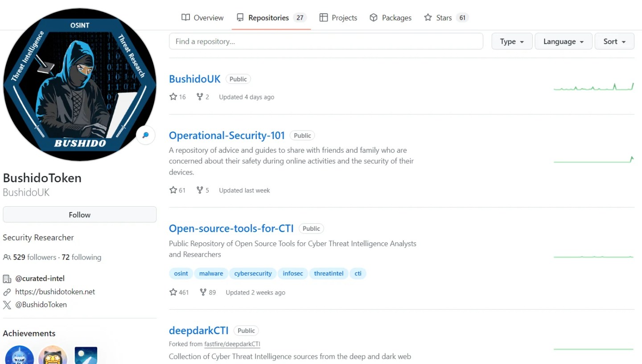Image resolution: width=642 pixels, height=364 pixels.
Task: Click the Public label beside deepdarkCTI
Action: (x=246, y=331)
